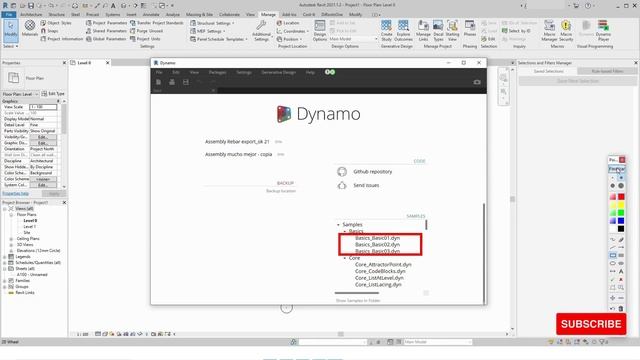
Task: Open the Dynamo File menu
Action: click(159, 72)
